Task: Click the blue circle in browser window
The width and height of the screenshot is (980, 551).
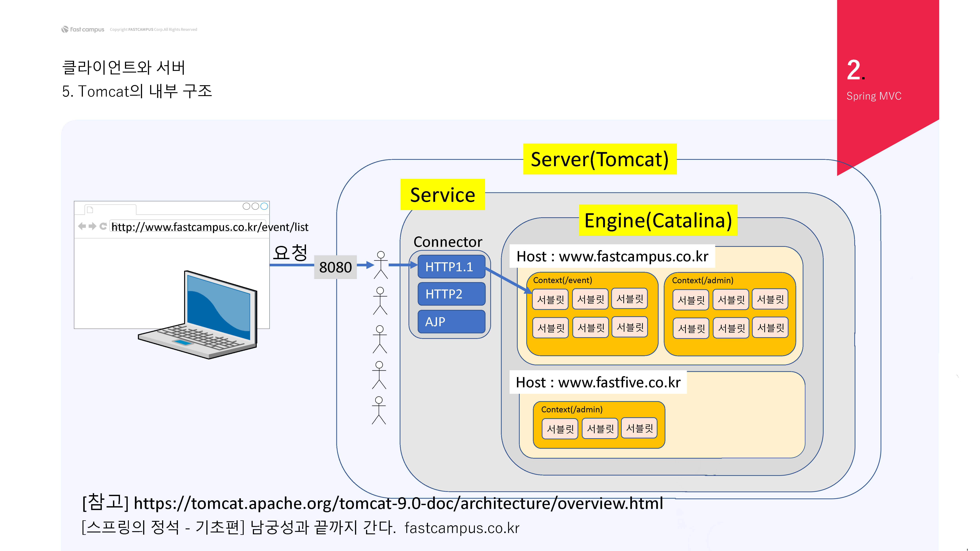Action: pyautogui.click(x=264, y=206)
